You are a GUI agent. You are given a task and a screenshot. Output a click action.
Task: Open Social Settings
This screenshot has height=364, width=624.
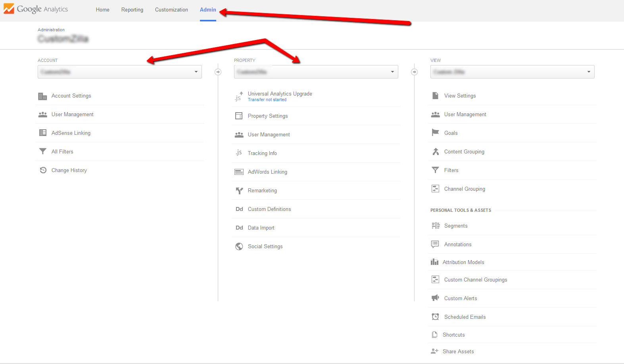point(265,247)
